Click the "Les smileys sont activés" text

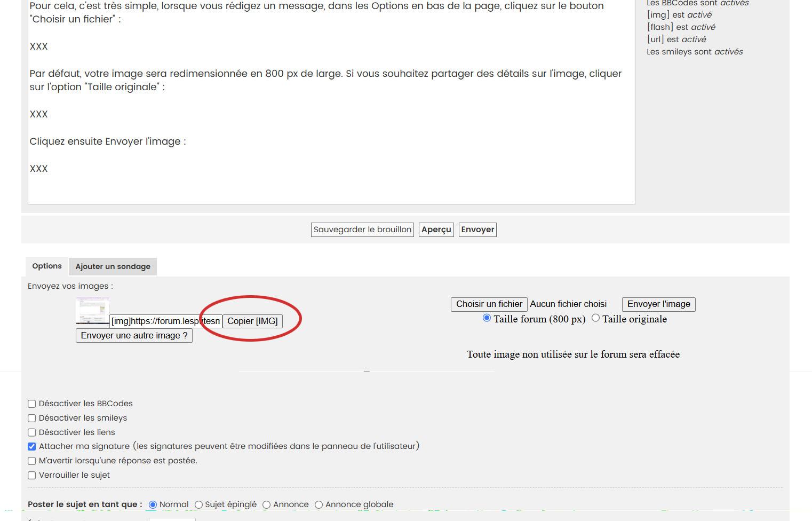point(695,52)
